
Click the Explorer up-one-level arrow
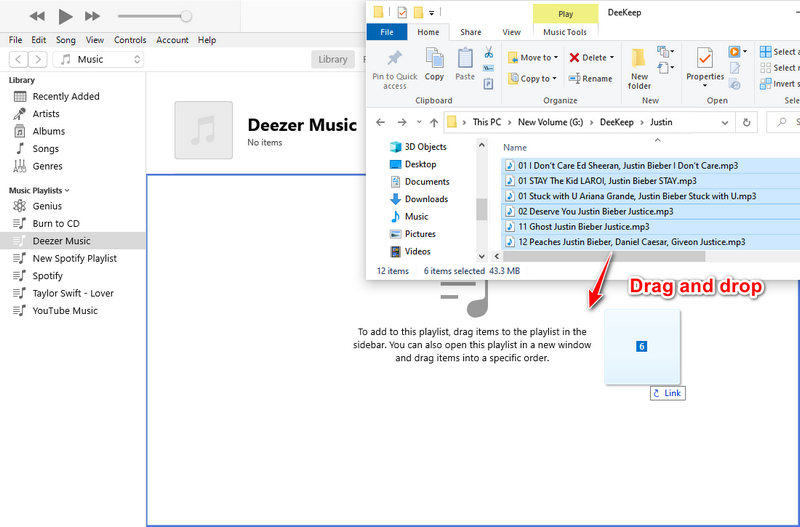click(434, 122)
